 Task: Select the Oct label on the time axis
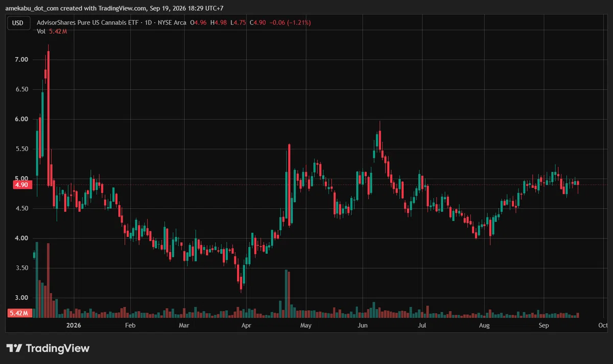[603, 325]
